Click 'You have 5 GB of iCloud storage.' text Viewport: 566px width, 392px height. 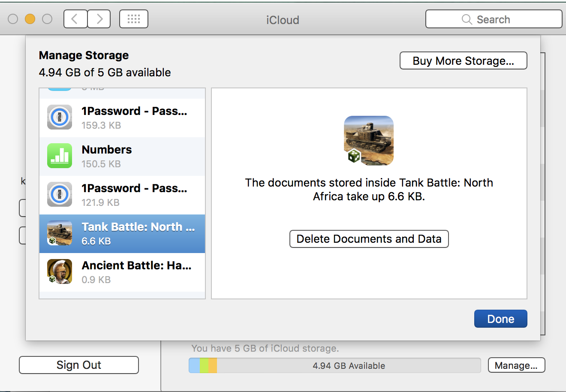(x=265, y=348)
